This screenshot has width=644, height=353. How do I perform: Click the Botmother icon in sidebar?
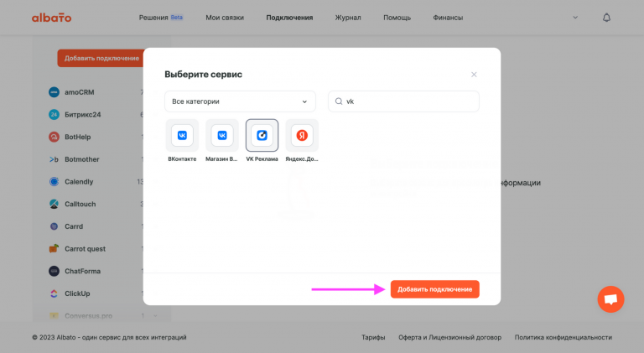tap(54, 159)
